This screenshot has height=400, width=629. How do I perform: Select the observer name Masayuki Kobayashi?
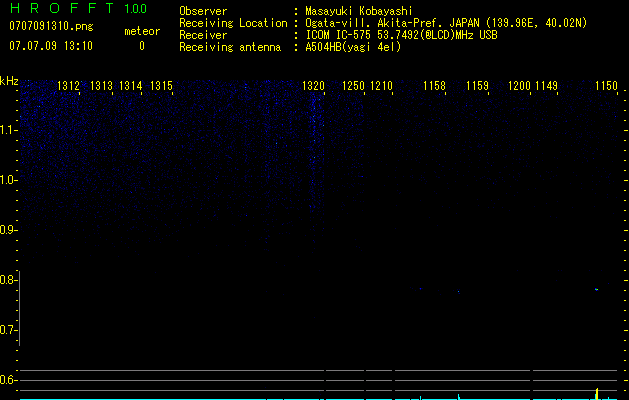click(x=359, y=11)
